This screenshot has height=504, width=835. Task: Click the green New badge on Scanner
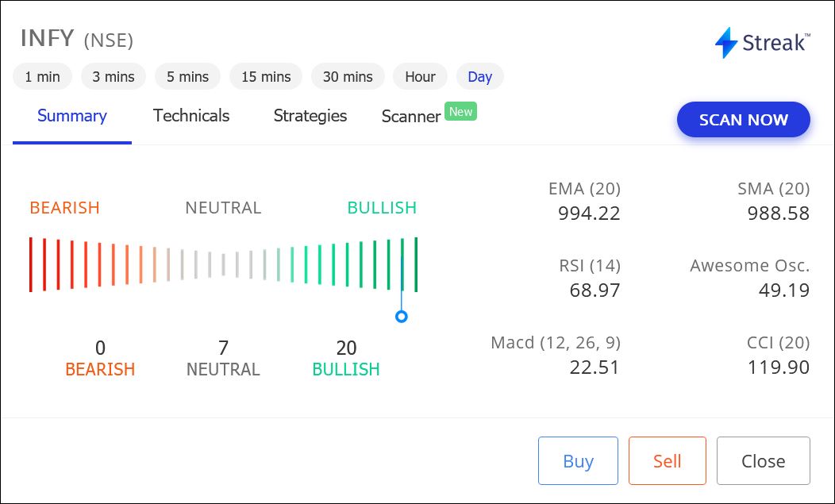(460, 111)
